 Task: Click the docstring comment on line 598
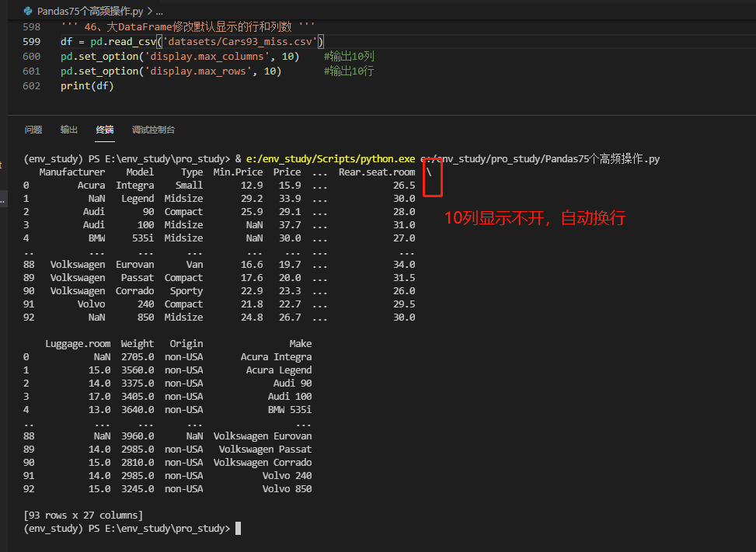point(187,27)
